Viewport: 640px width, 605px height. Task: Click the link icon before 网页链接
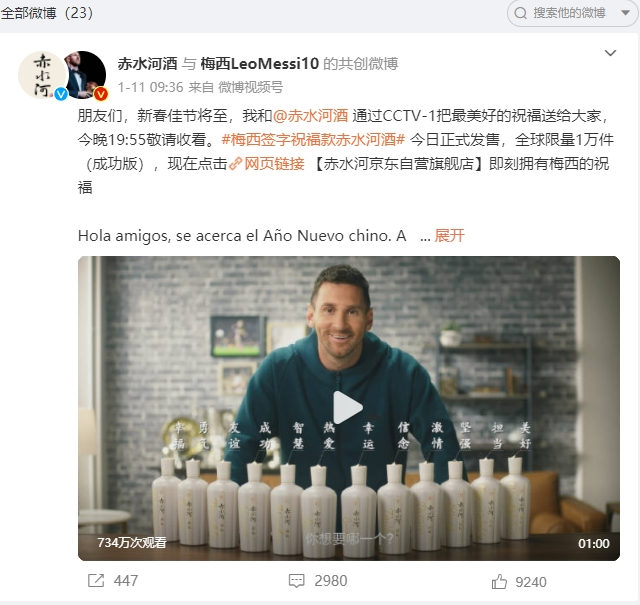[x=236, y=164]
